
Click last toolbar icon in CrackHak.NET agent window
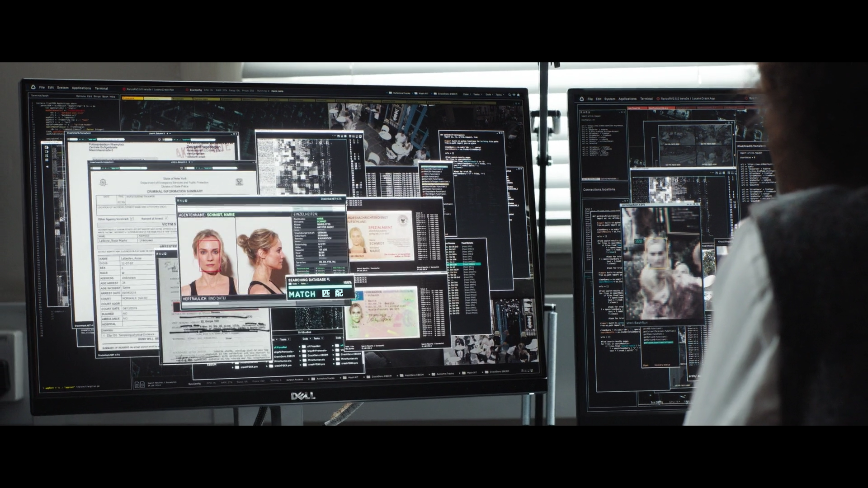point(186,201)
